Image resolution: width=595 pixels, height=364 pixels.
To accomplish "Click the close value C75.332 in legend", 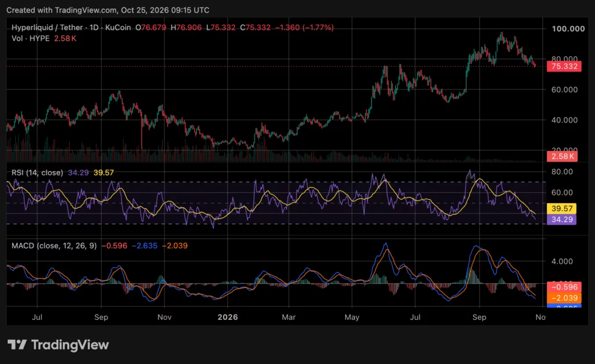I will tap(255, 28).
